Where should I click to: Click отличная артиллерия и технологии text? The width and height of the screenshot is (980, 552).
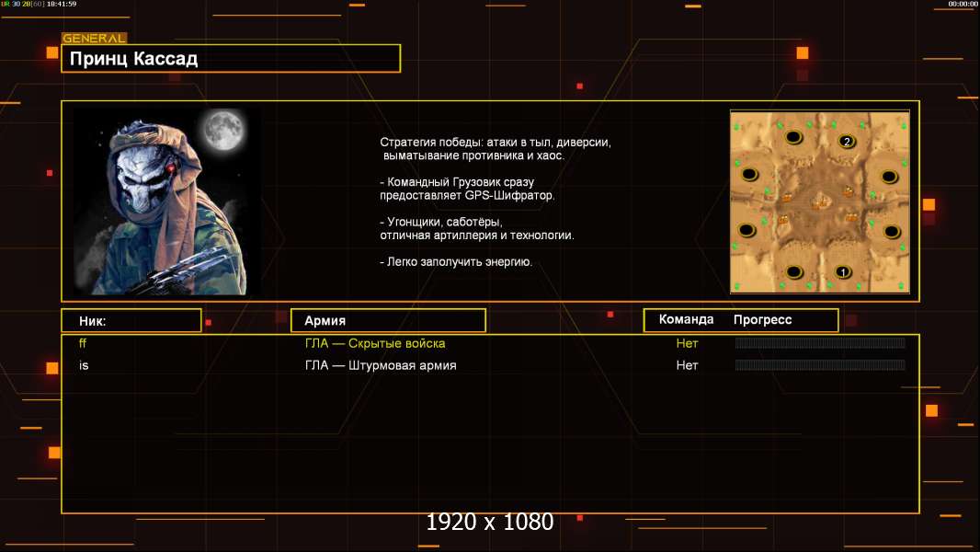(x=477, y=235)
